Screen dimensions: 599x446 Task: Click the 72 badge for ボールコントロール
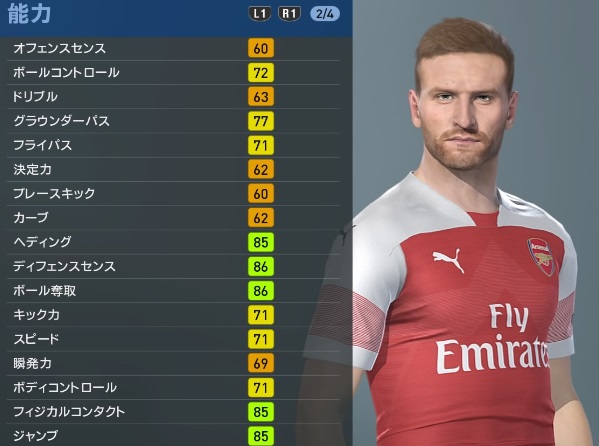click(x=261, y=72)
